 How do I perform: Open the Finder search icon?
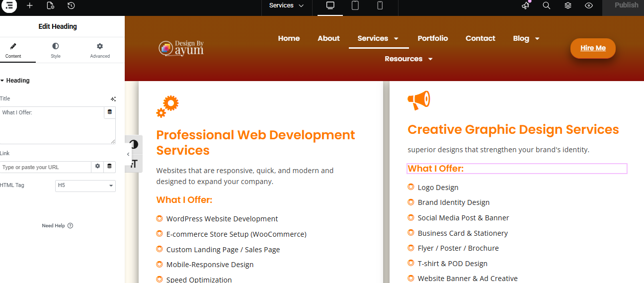547,5
